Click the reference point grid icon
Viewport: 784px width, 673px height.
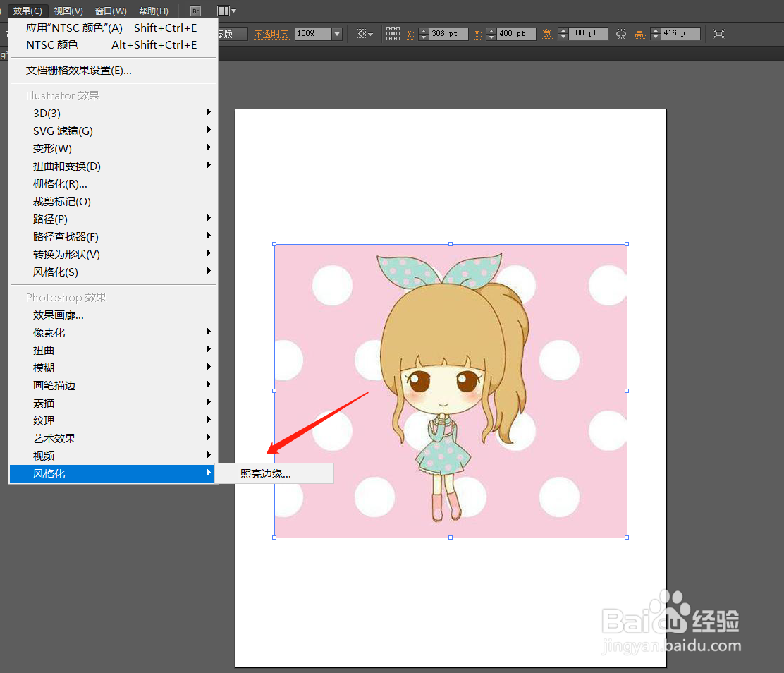pyautogui.click(x=393, y=34)
